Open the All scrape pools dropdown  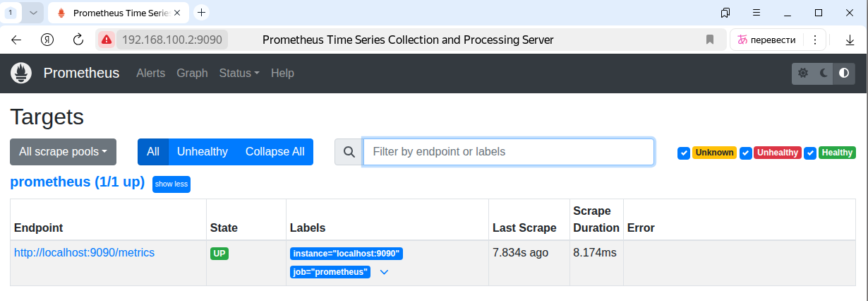pyautogui.click(x=63, y=152)
